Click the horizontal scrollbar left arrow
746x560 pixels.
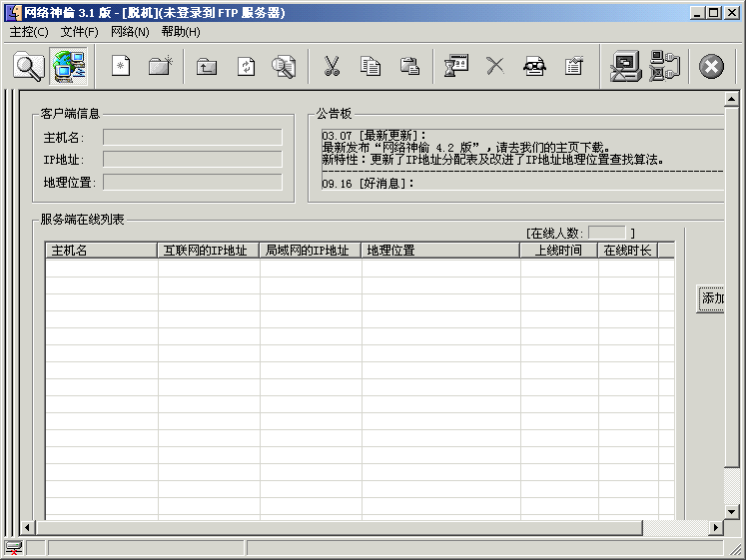26,527
